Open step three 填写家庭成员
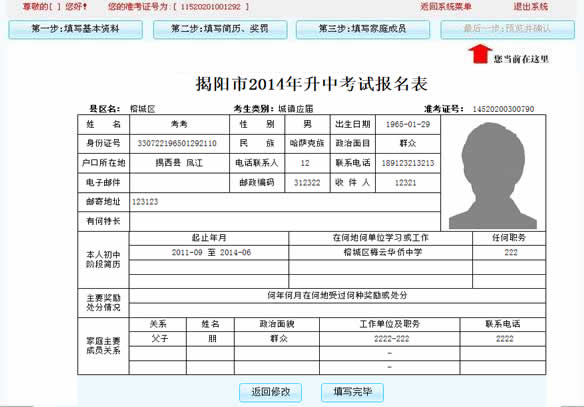This screenshot has height=407, width=584. tap(363, 29)
